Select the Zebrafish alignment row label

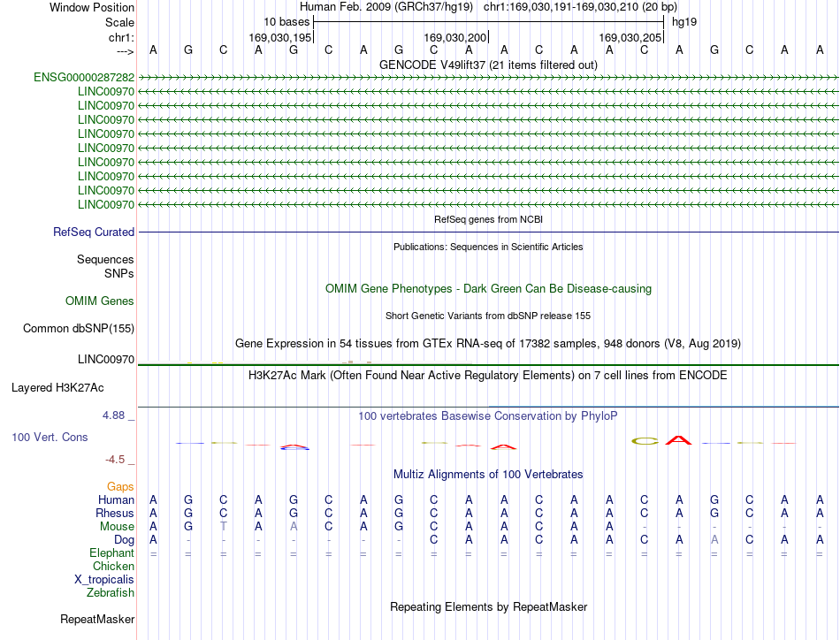coord(111,593)
